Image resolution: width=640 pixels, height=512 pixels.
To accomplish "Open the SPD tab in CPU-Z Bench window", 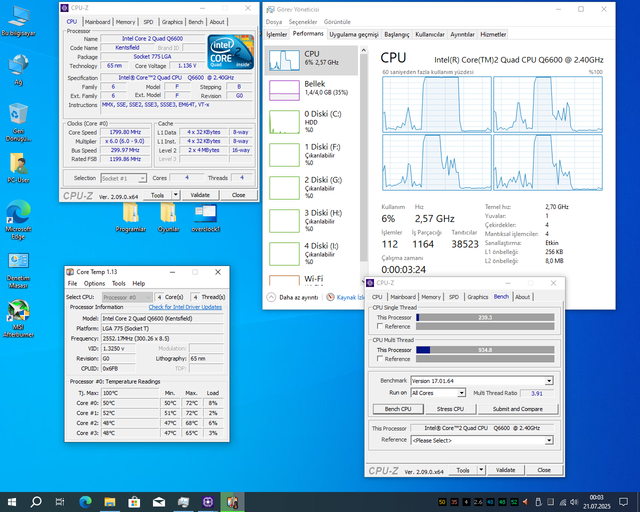I will tap(453, 297).
